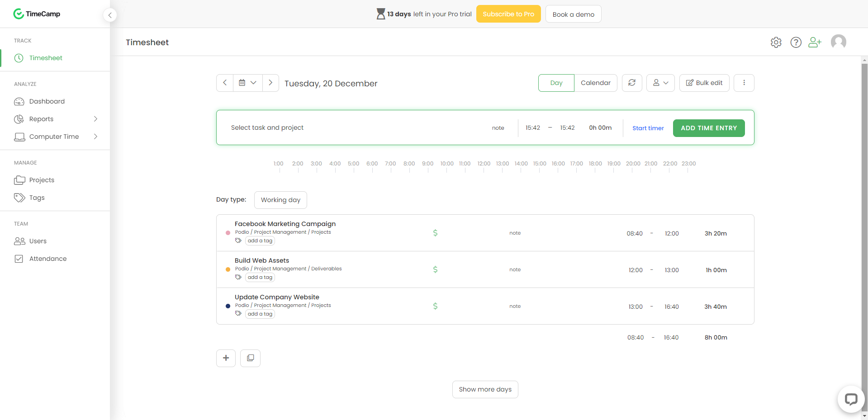The width and height of the screenshot is (868, 420).
Task: Click the help question mark icon
Action: (796, 42)
